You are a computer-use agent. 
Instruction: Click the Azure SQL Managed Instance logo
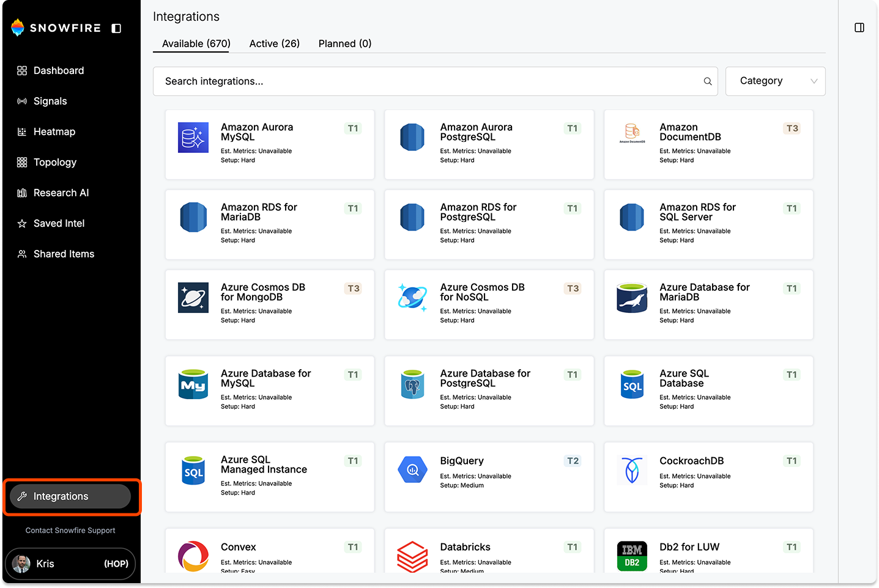tap(193, 470)
